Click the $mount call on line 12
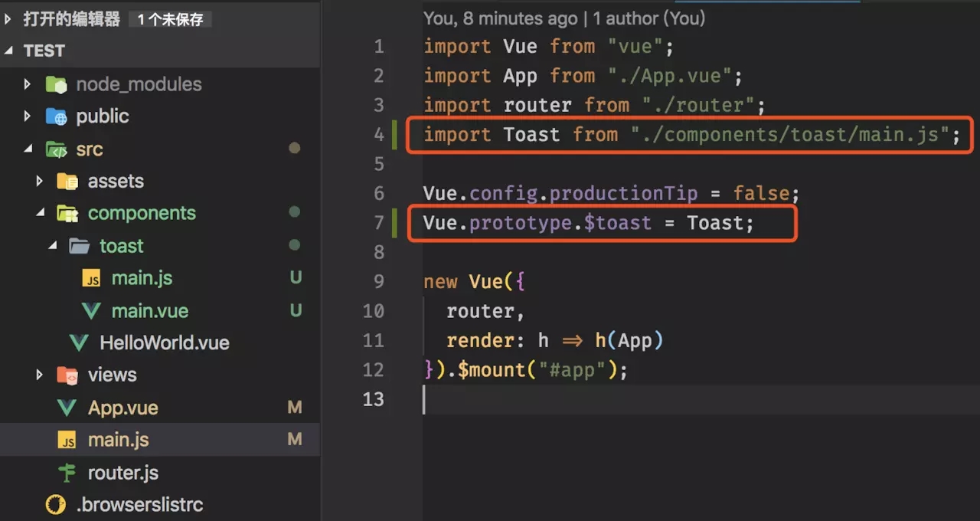Image resolution: width=980 pixels, height=521 pixels. pos(492,370)
